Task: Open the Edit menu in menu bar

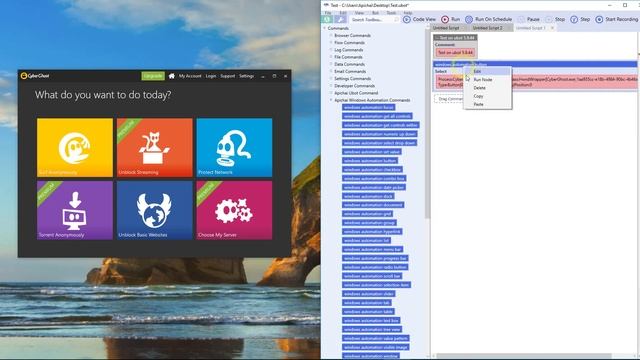Action: 343,13
